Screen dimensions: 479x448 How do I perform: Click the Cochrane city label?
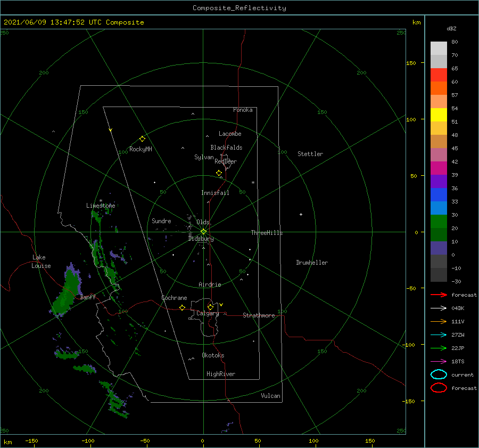(174, 298)
